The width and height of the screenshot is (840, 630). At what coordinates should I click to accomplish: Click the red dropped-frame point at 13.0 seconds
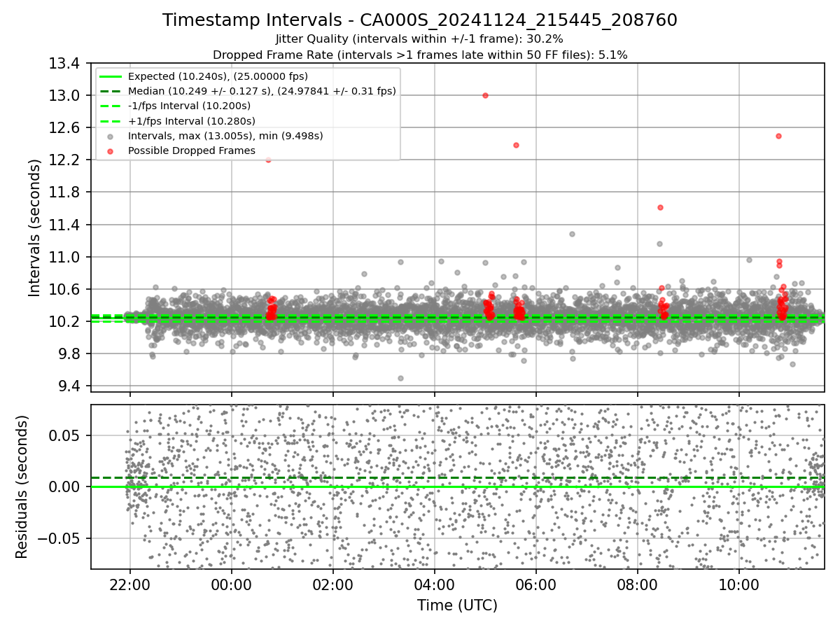[x=485, y=95]
